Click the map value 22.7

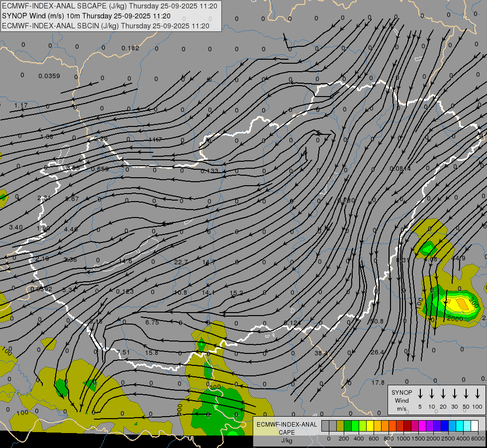[181, 262]
